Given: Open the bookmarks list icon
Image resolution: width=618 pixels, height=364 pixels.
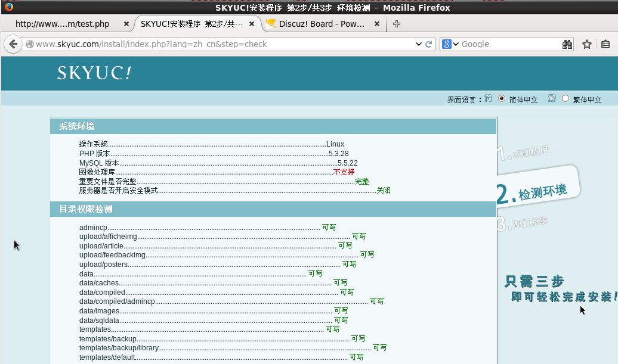Looking at the screenshot, I should [x=605, y=44].
